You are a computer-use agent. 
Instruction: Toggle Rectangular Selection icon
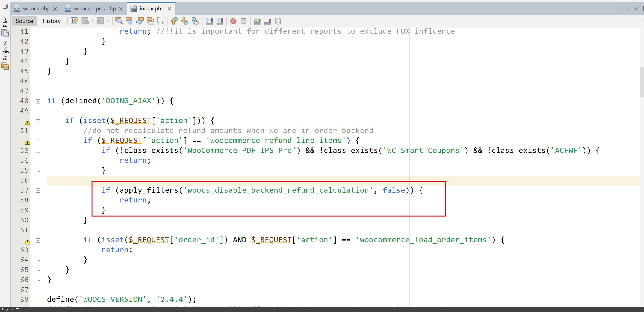click(160, 21)
